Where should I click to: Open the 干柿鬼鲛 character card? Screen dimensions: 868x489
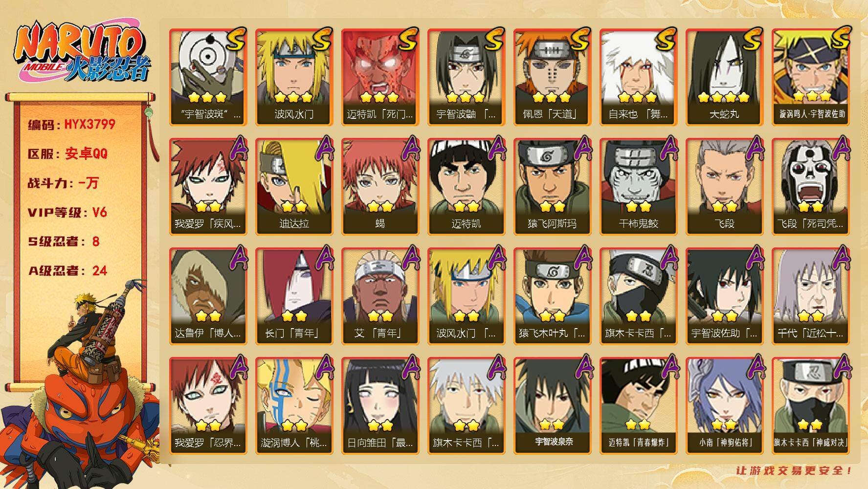pos(638,187)
